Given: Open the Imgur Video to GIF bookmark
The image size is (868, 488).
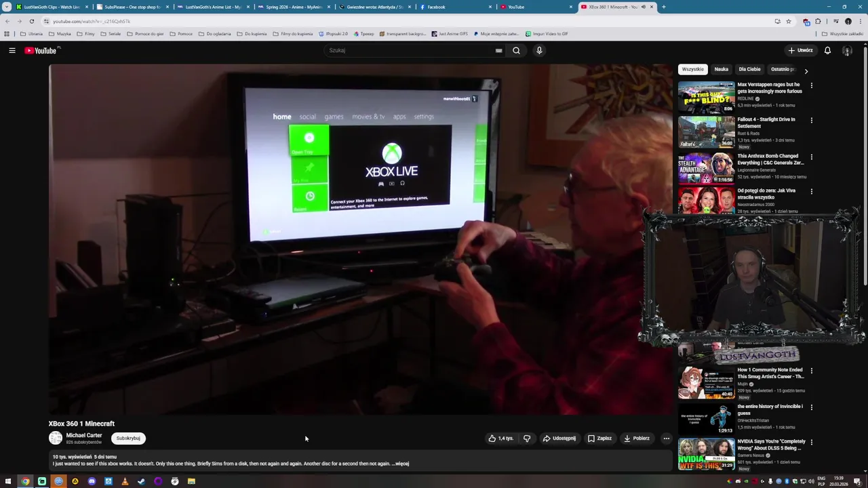Looking at the screenshot, I should coord(547,34).
